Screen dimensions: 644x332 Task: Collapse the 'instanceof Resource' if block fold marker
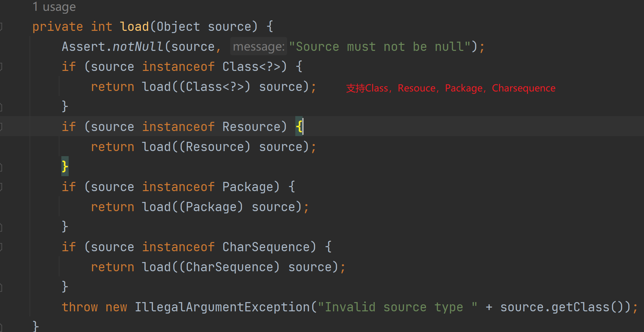[1, 127]
